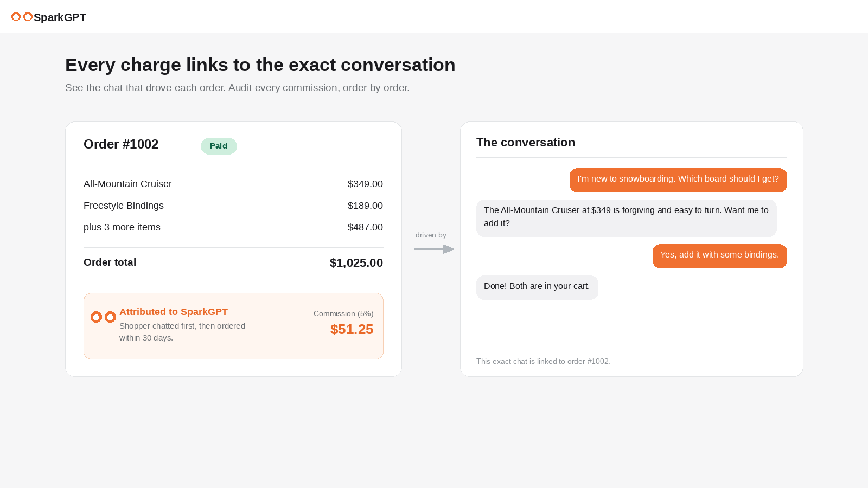
Task: Click the $349.00 price for Cruiser
Action: tap(365, 184)
